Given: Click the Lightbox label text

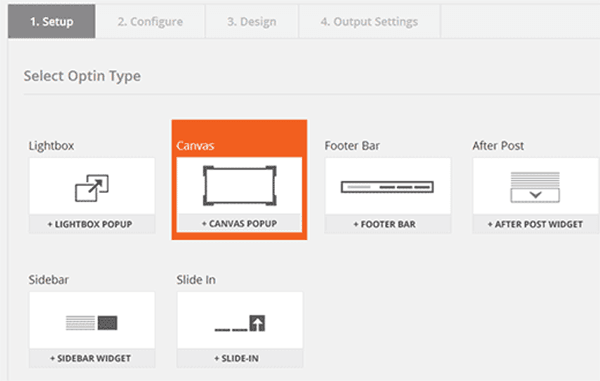Looking at the screenshot, I should [51, 146].
